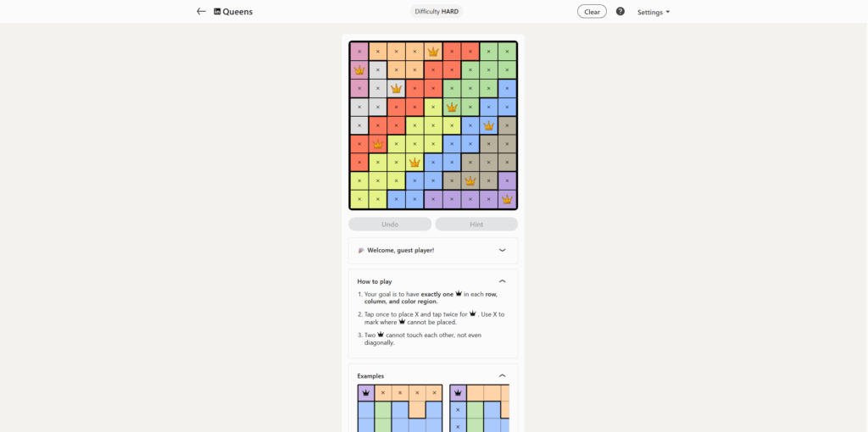
Task: Click the queen on the yellow cell
Action: click(x=415, y=162)
